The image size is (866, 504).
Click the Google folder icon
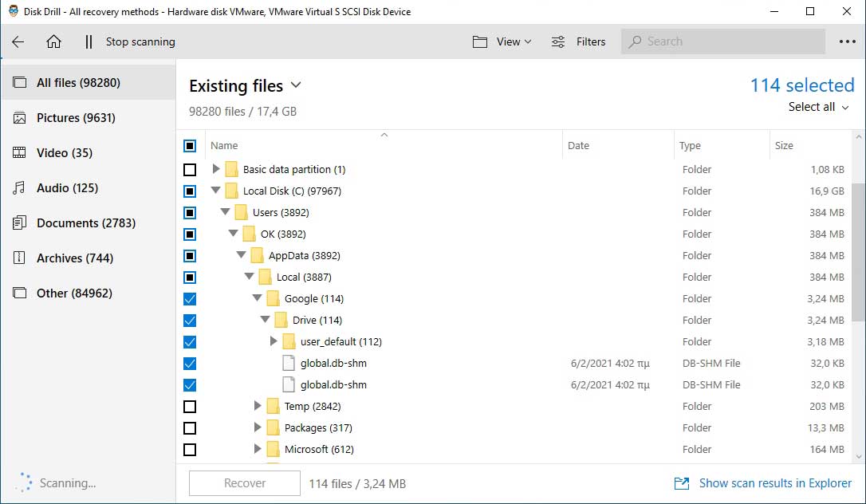pyautogui.click(x=273, y=298)
